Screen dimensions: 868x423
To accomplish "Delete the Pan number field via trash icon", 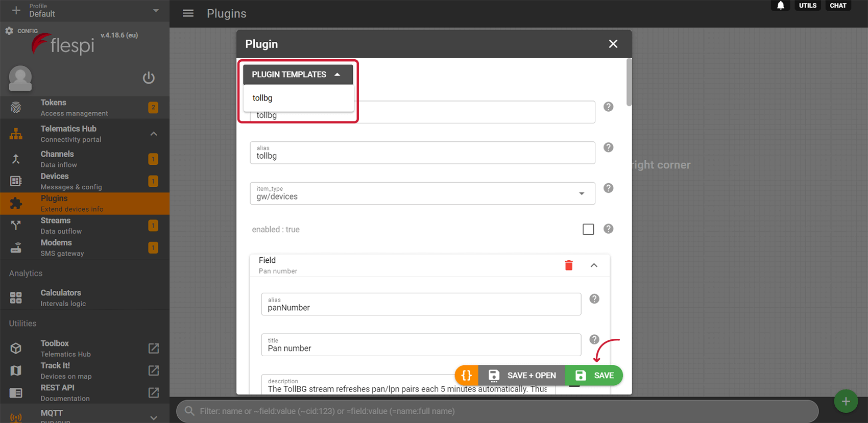I will 569,265.
